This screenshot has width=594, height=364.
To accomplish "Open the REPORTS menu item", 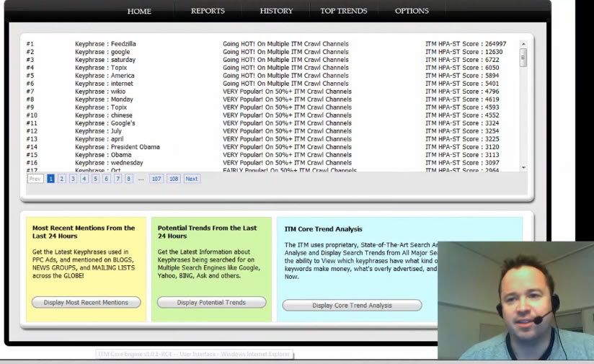I will [x=208, y=11].
